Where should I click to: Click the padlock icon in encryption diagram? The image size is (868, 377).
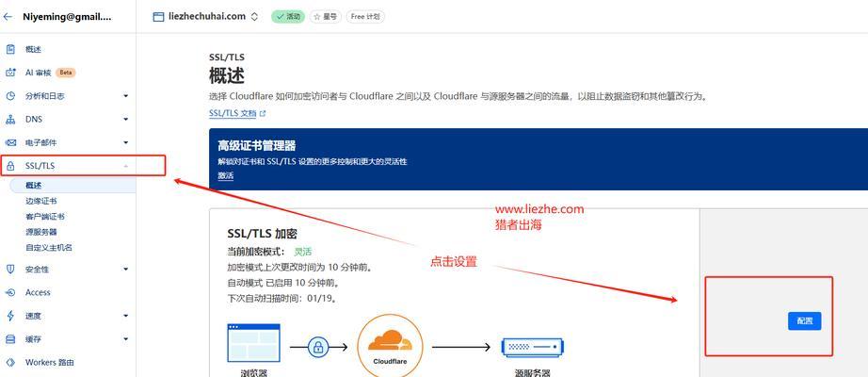point(318,348)
